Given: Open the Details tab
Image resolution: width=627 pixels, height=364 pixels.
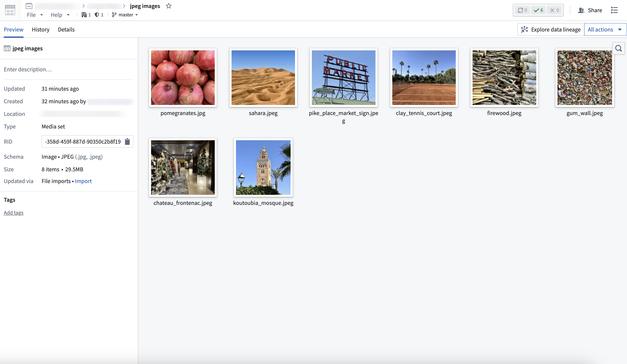Looking at the screenshot, I should pyautogui.click(x=66, y=29).
